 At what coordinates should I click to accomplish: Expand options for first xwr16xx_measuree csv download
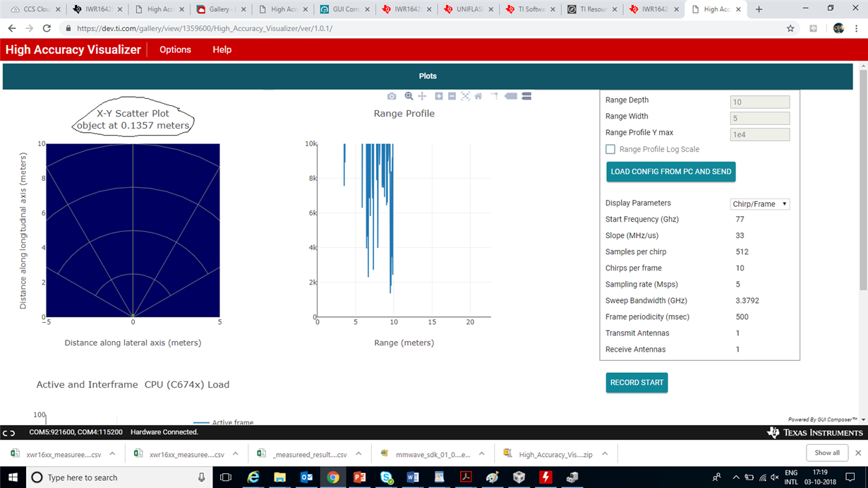pyautogui.click(x=112, y=454)
